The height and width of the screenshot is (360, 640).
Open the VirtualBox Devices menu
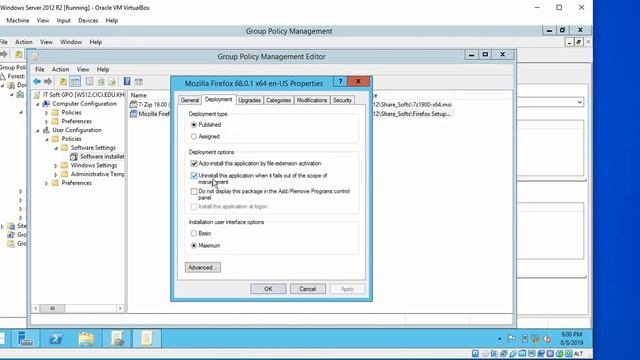pyautogui.click(x=88, y=20)
